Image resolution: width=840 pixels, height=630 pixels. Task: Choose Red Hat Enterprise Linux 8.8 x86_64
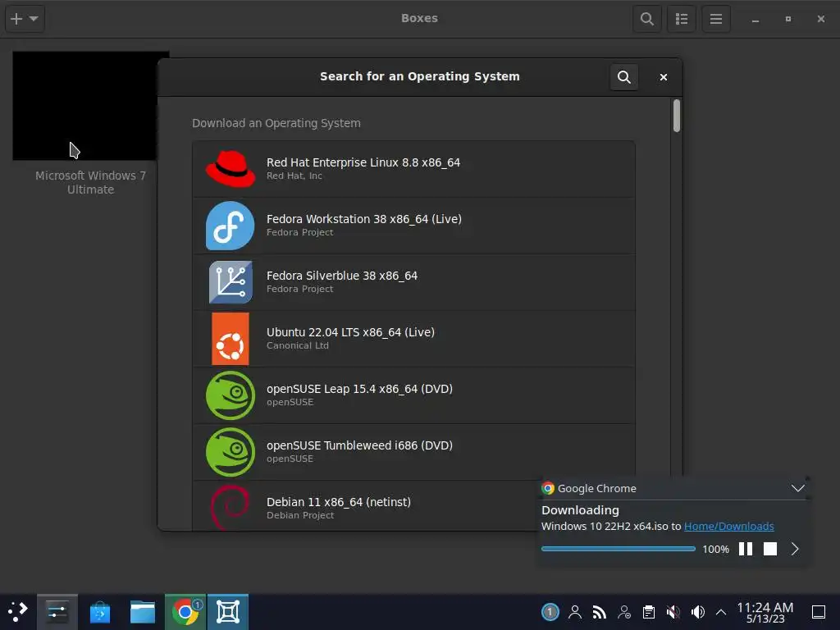tap(413, 169)
